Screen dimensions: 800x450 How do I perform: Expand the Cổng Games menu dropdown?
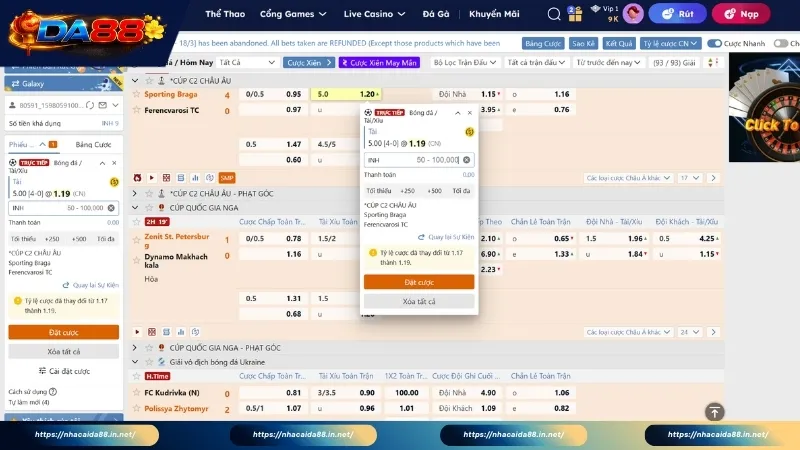pos(293,15)
